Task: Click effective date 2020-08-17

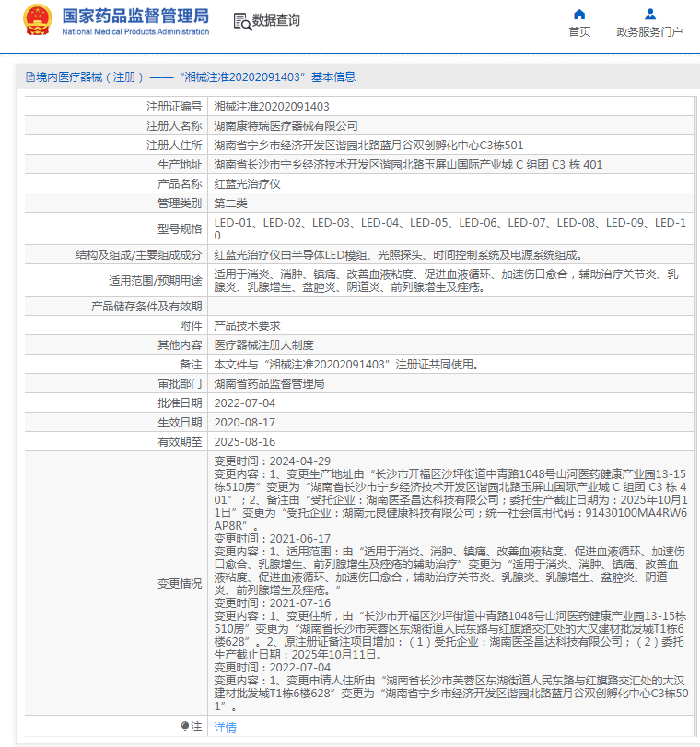Action: coord(244,423)
